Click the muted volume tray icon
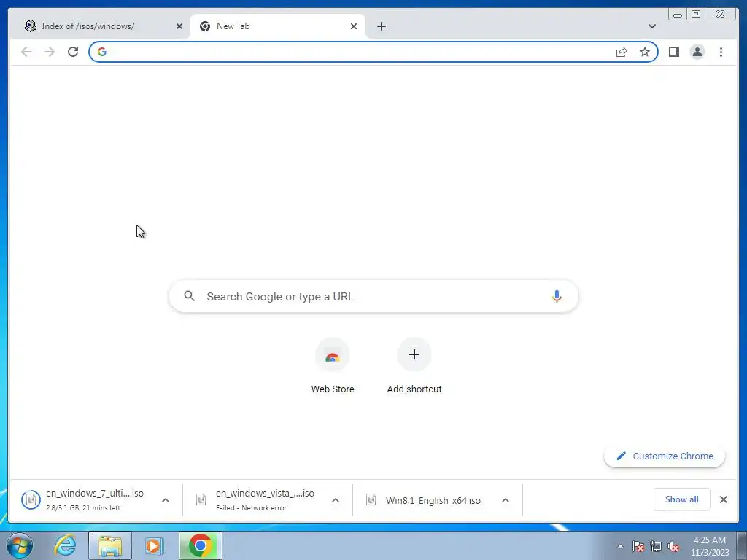The height and width of the screenshot is (560, 747). (x=673, y=546)
